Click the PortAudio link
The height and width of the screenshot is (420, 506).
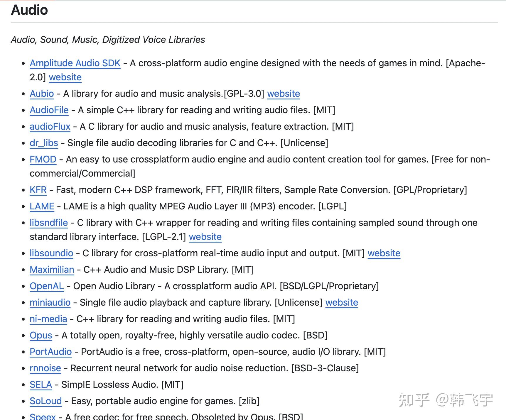pyautogui.click(x=50, y=352)
